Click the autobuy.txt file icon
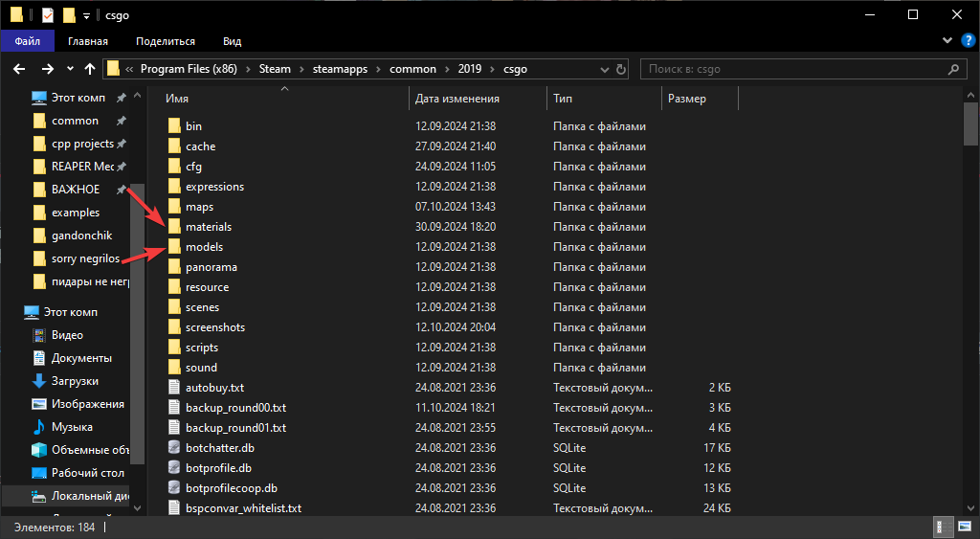 [x=174, y=388]
